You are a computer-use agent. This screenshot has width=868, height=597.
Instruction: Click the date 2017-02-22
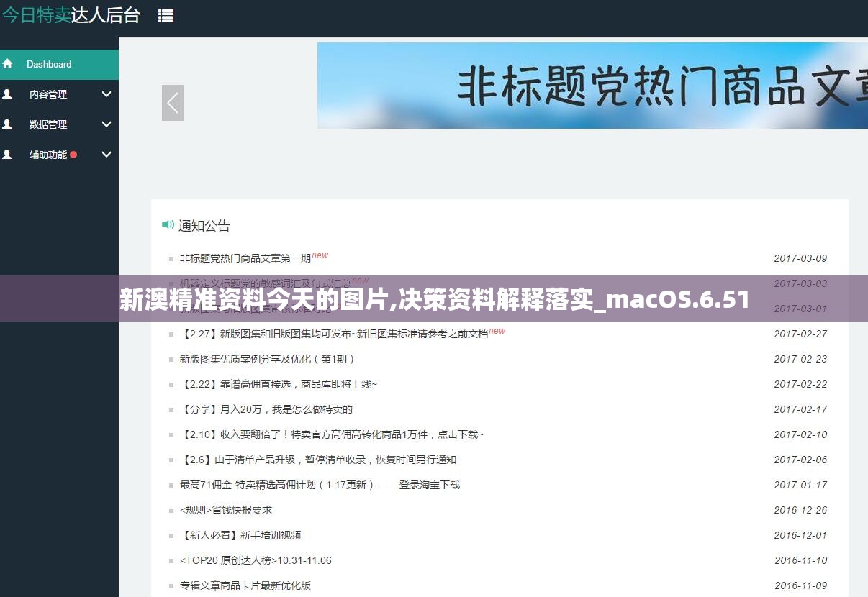tap(800, 384)
